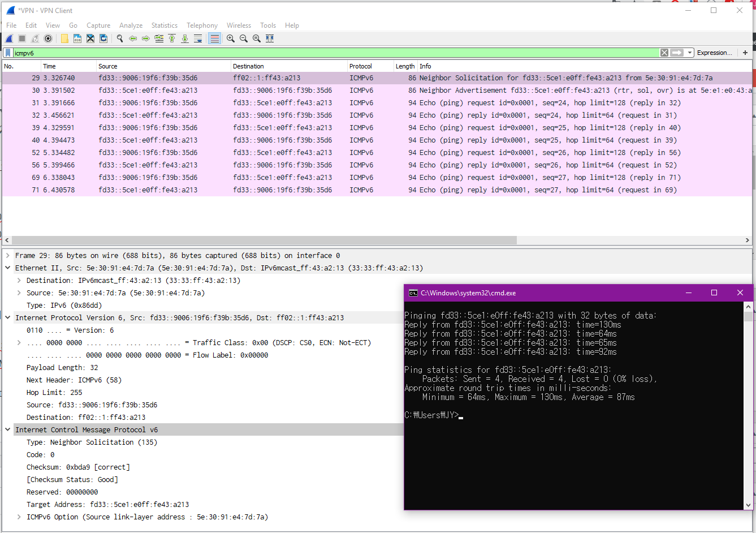Viewport: 756px width, 533px height.
Task: Collapse Internet Control Message Protocol v6
Action: click(x=8, y=430)
